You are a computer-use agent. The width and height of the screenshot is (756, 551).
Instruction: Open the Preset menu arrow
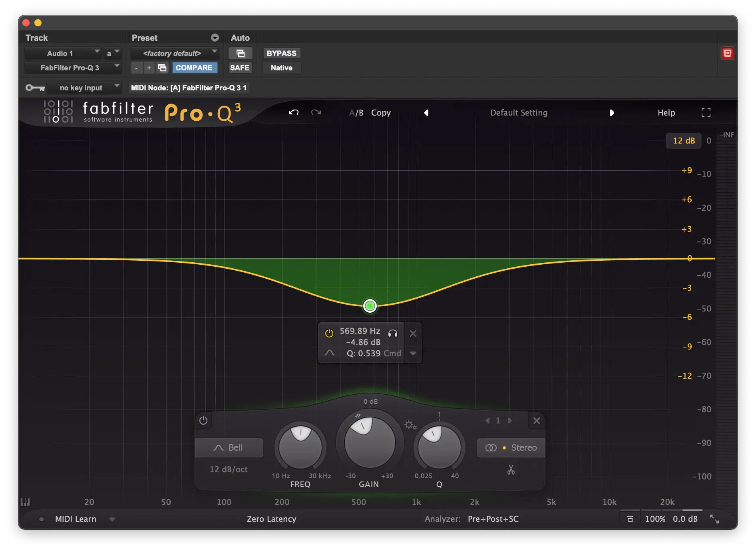click(x=215, y=38)
